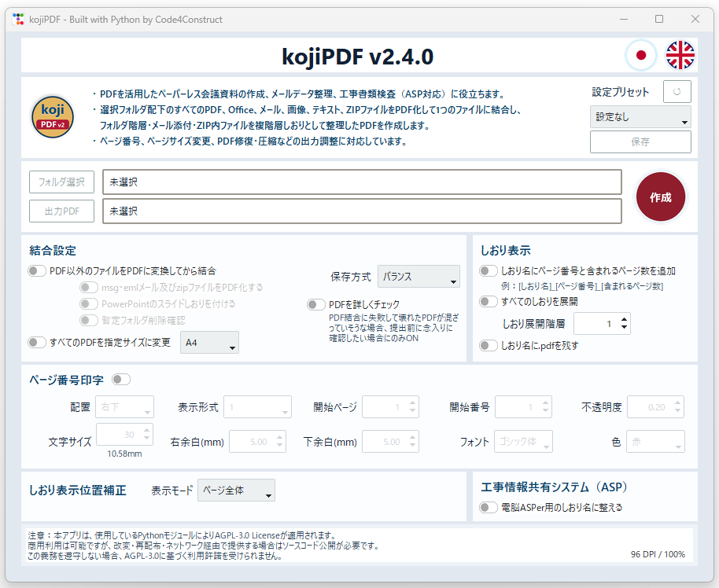Click the output PDF path field

[362, 211]
